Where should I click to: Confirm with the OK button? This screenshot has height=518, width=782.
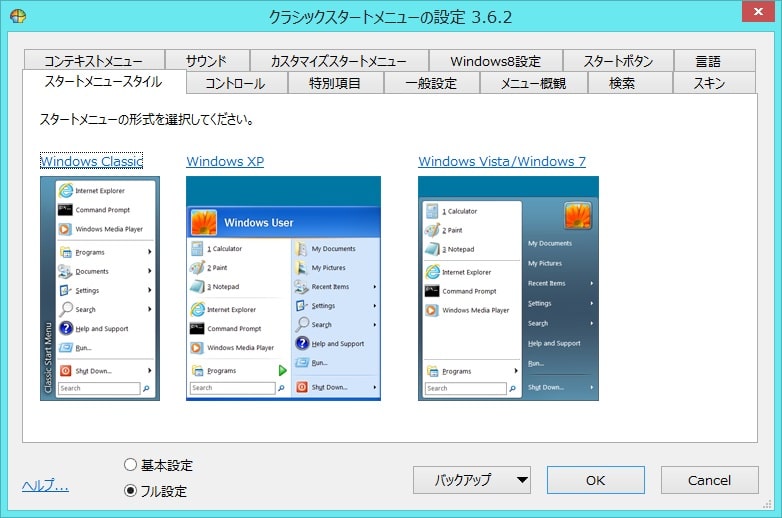click(595, 480)
